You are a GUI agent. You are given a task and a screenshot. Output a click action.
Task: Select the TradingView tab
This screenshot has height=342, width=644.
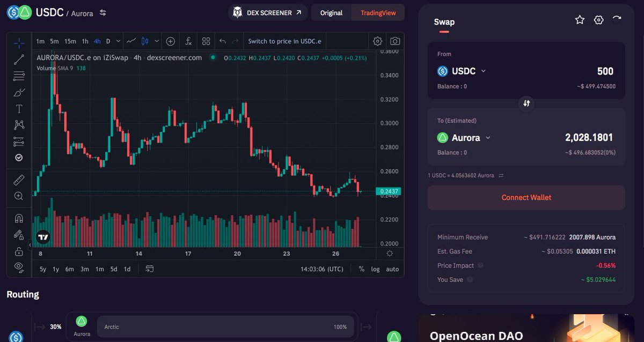(378, 12)
